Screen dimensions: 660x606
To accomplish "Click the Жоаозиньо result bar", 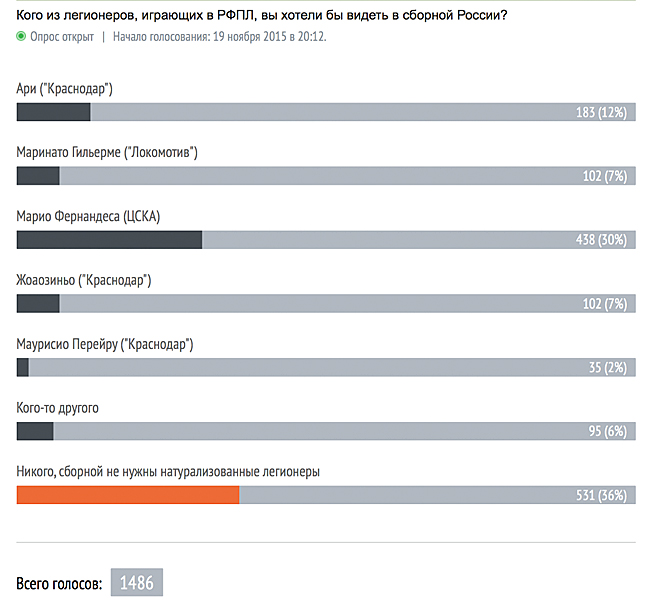I will (326, 303).
